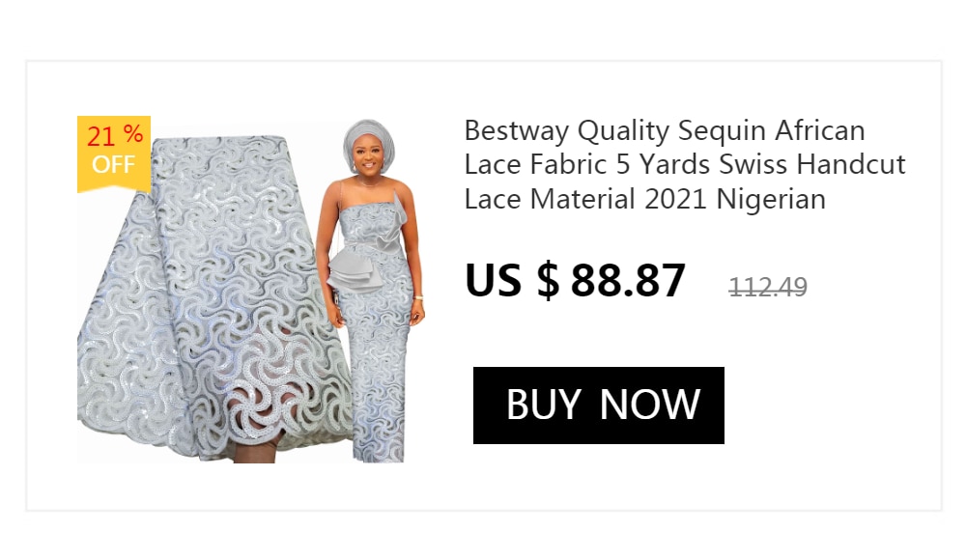
Task: Click the white OFF text on the badge
Action: tap(113, 164)
